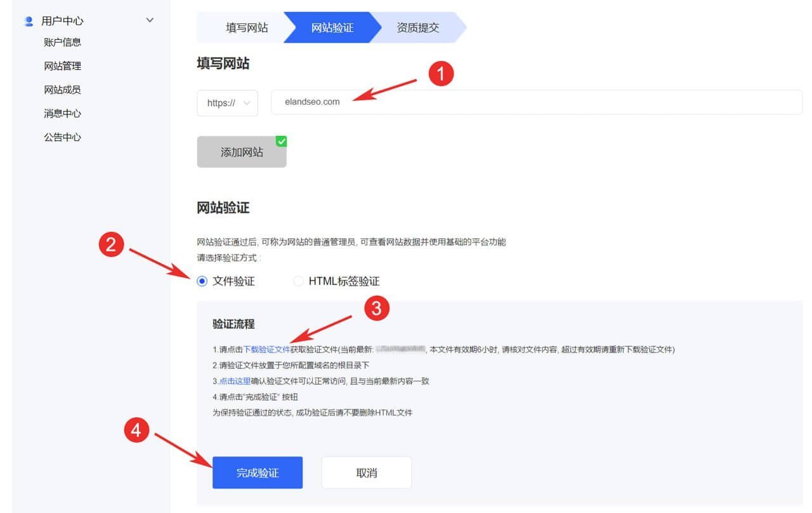The image size is (812, 513).
Task: Click the 网站验证 section heading
Action: 223,208
